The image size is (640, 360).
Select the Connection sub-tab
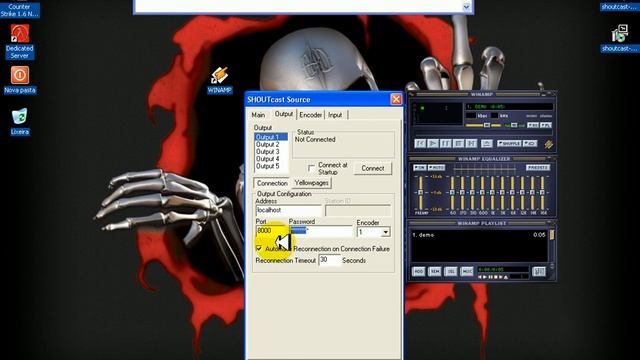click(x=272, y=183)
